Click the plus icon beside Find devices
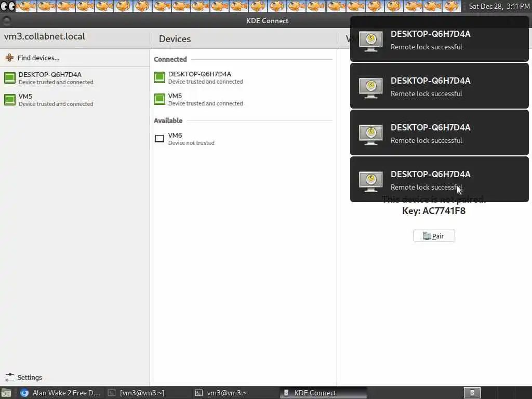The width and height of the screenshot is (532, 399). pyautogui.click(x=9, y=58)
